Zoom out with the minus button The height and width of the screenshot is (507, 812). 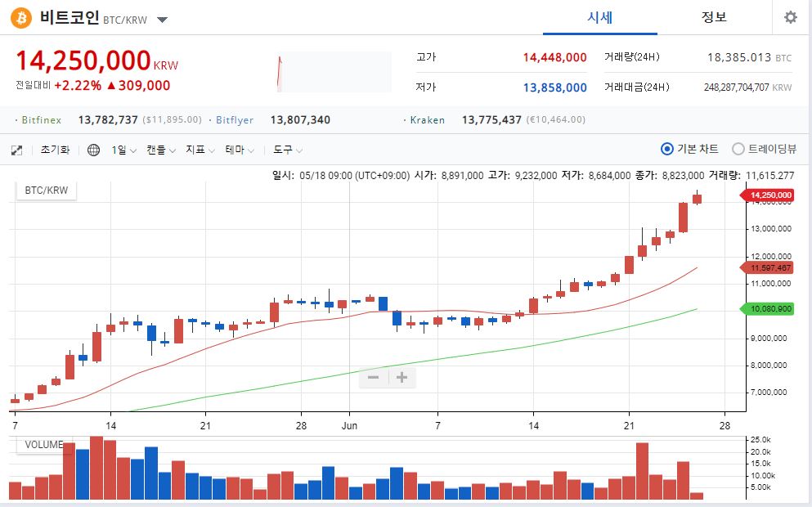coord(374,378)
